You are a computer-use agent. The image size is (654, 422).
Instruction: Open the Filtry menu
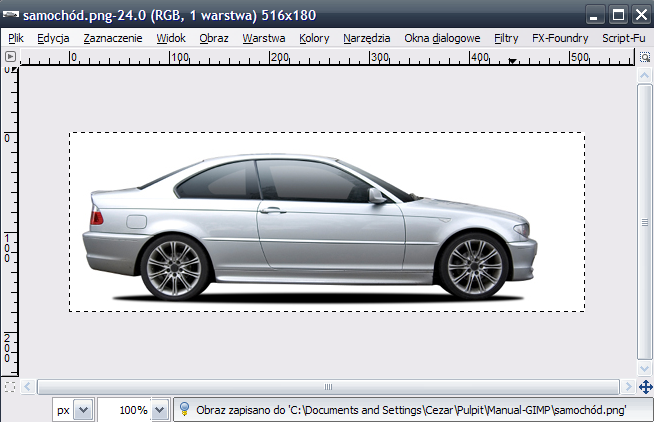click(x=506, y=38)
